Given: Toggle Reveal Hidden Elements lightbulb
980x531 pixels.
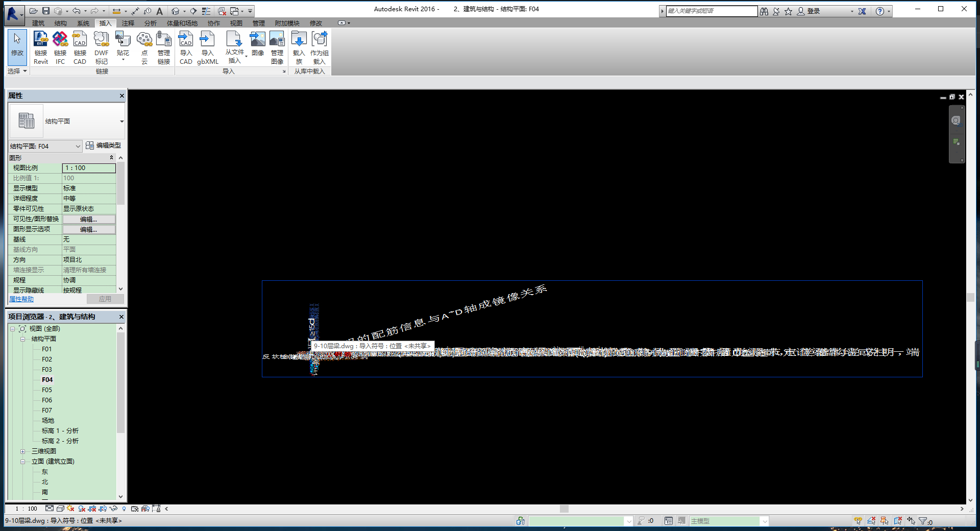Looking at the screenshot, I should pos(124,509).
